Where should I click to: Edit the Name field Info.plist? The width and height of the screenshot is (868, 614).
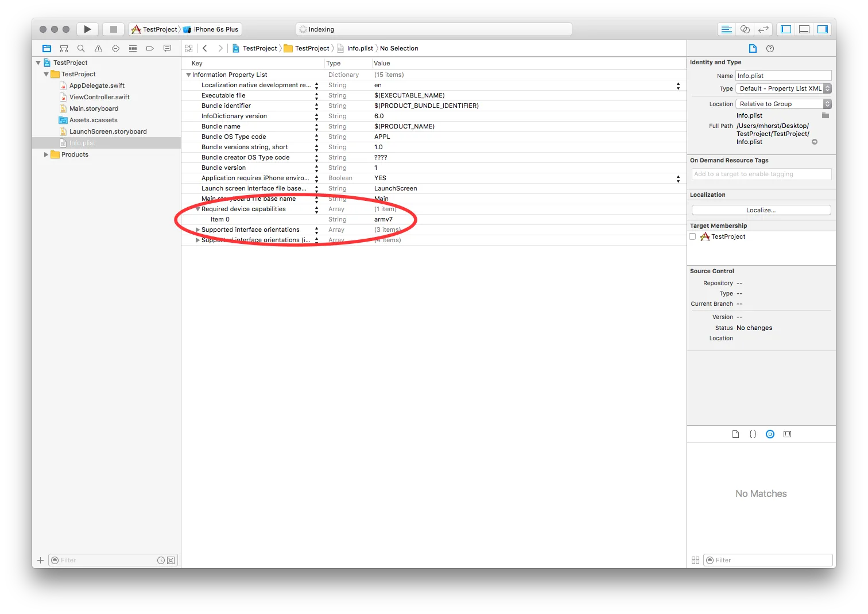[x=784, y=76]
